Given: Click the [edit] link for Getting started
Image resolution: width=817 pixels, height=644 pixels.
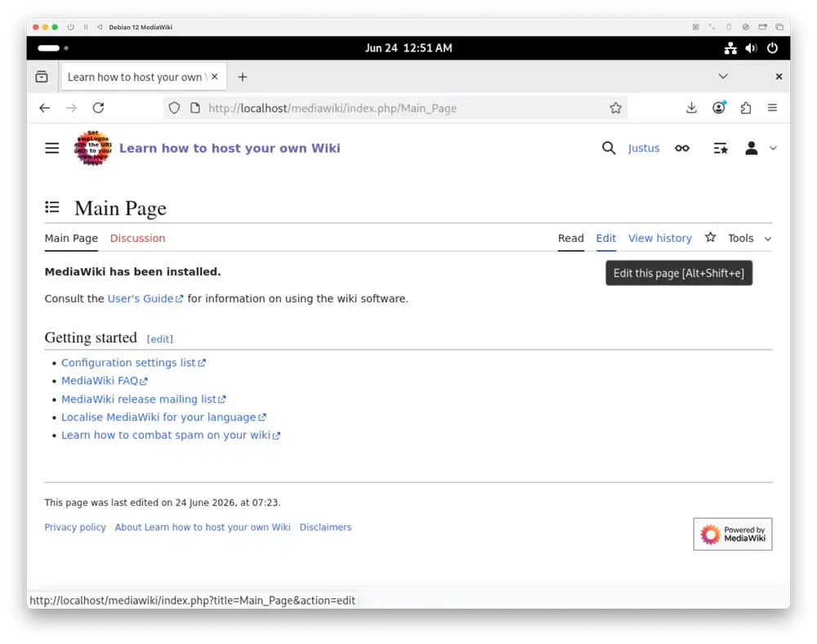Looking at the screenshot, I should click(159, 339).
